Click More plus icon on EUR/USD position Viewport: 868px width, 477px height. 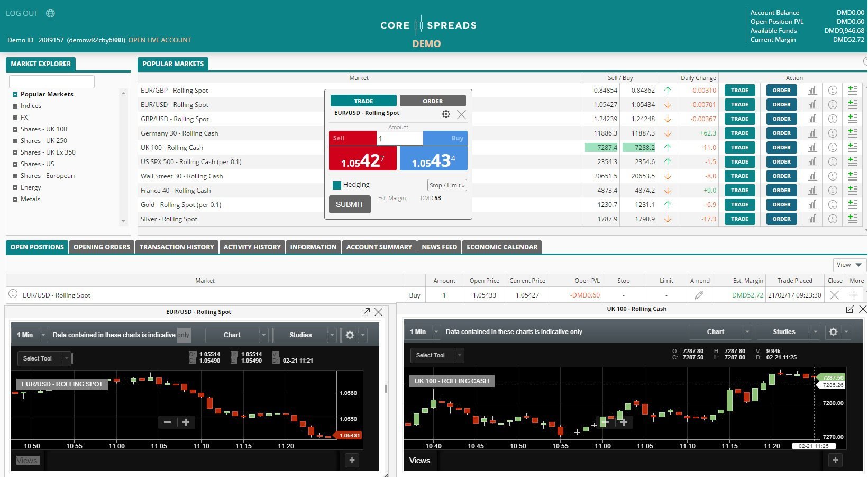pyautogui.click(x=854, y=295)
